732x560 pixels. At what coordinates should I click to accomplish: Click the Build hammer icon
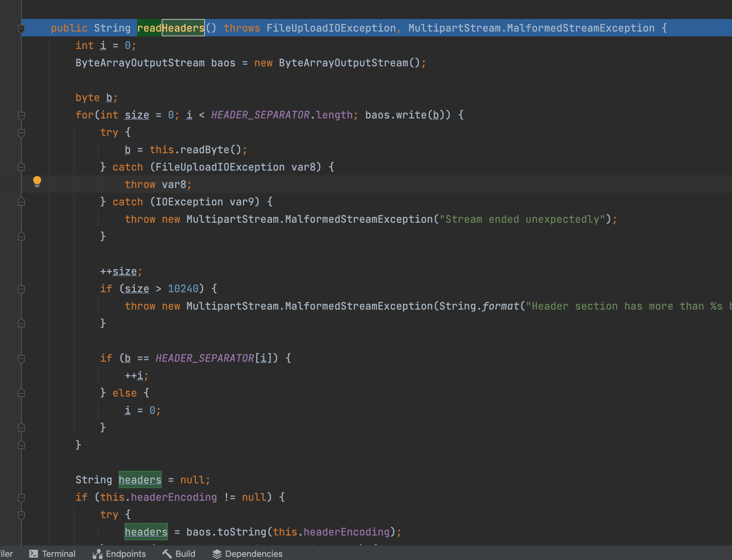point(167,554)
